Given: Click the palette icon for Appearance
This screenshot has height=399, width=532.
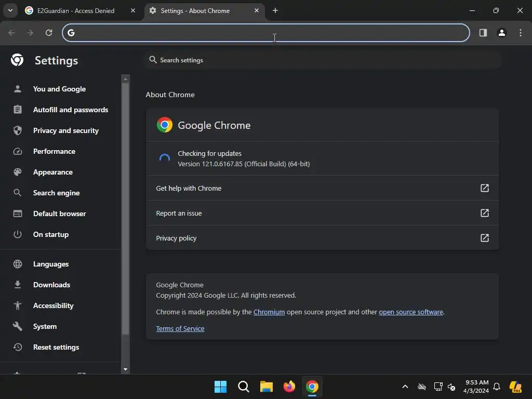Looking at the screenshot, I should (18, 172).
